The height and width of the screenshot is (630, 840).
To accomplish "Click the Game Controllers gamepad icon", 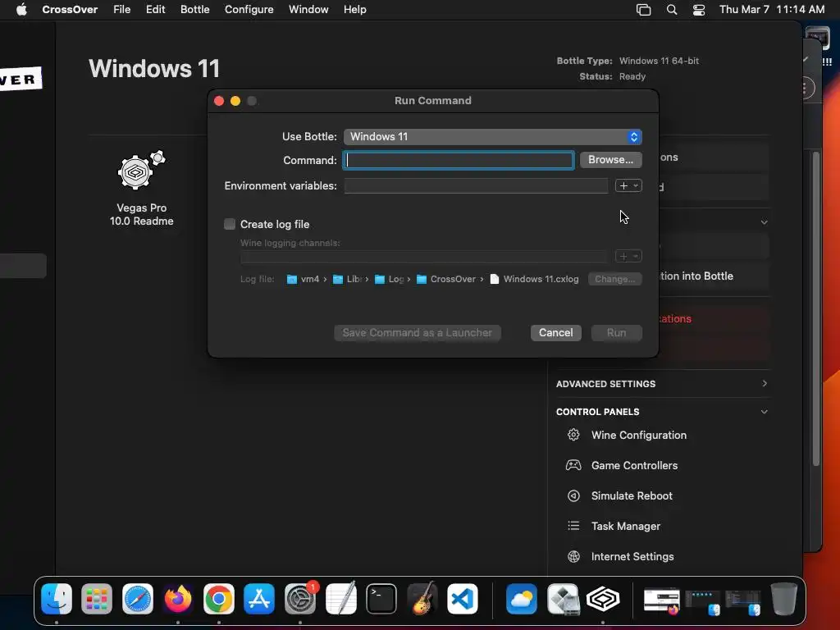I will 573,465.
